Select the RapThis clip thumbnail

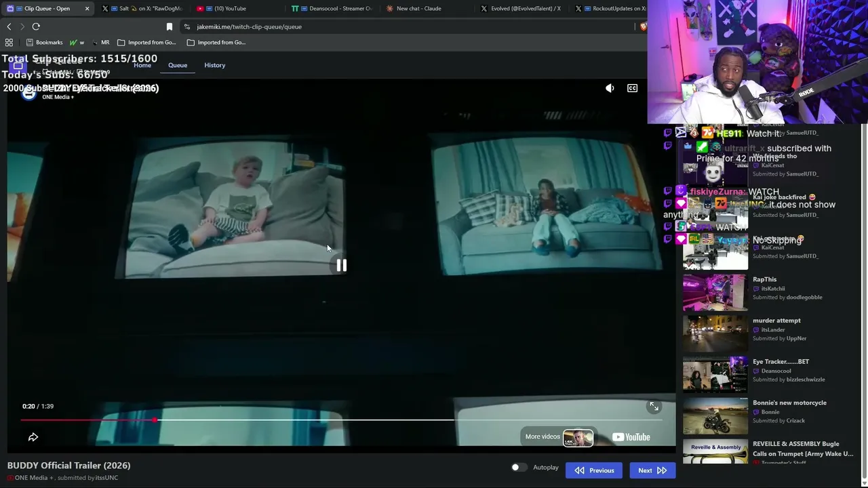pos(715,292)
